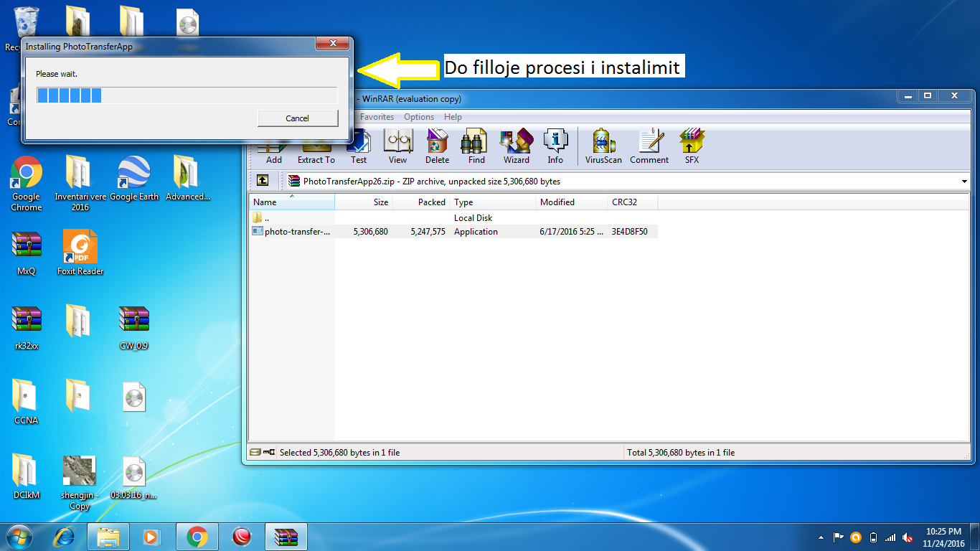This screenshot has width=980, height=551.
Task: Click the Show desktop strip beside the clock
Action: click(975, 537)
